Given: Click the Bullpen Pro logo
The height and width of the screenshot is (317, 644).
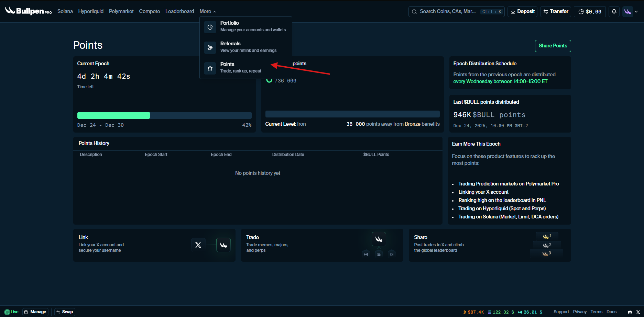Looking at the screenshot, I should click(28, 11).
